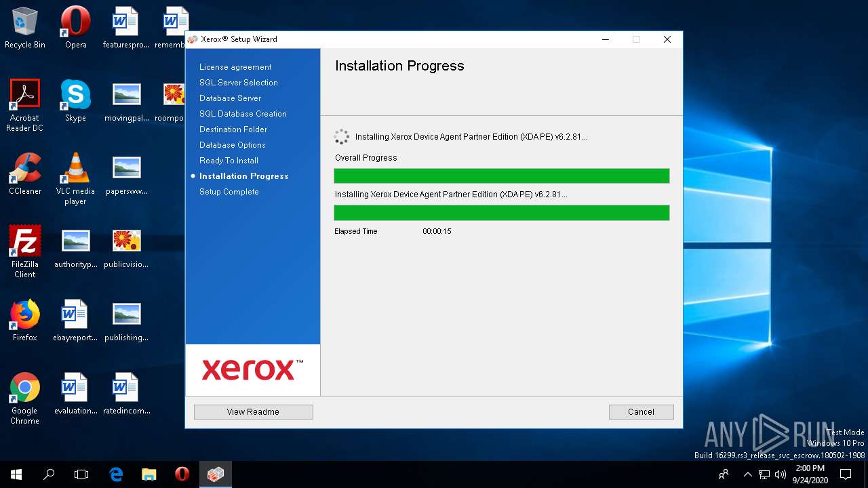Open the ebayreport Word document

(x=75, y=320)
